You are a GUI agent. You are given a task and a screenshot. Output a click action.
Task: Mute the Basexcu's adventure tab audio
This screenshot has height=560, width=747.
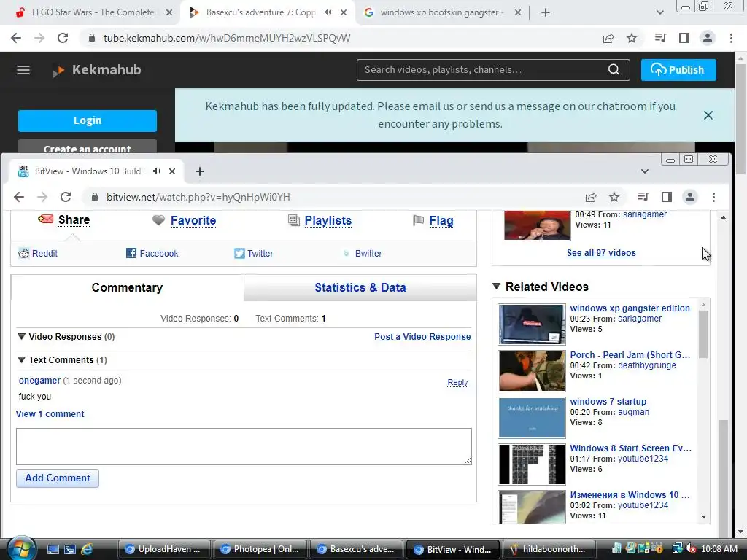pyautogui.click(x=328, y=12)
